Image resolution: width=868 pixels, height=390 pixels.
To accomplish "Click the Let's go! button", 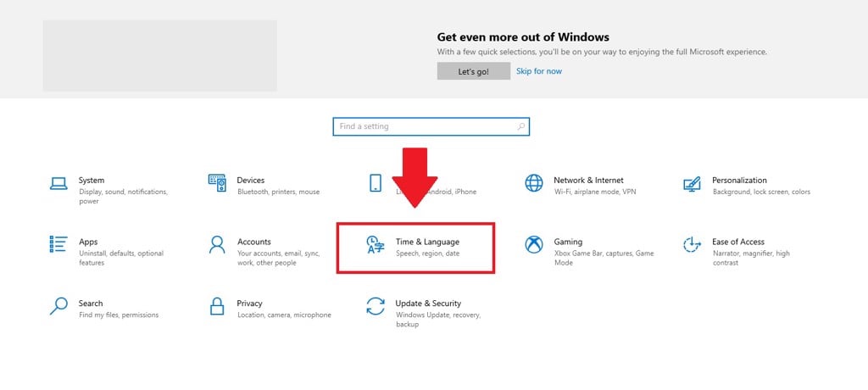I will (x=473, y=71).
